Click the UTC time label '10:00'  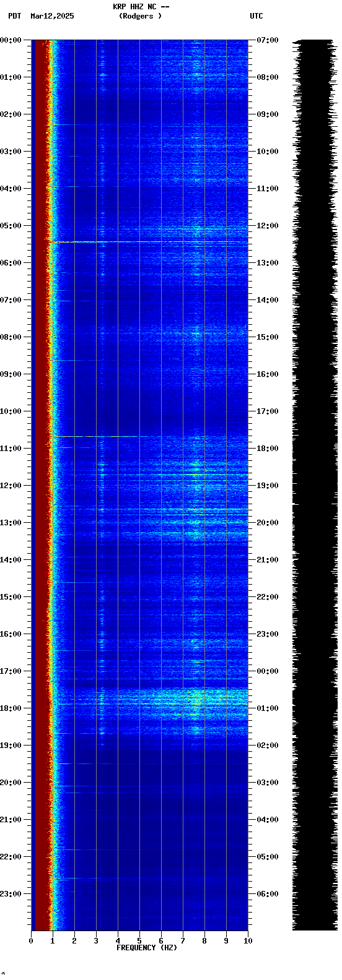pos(268,152)
